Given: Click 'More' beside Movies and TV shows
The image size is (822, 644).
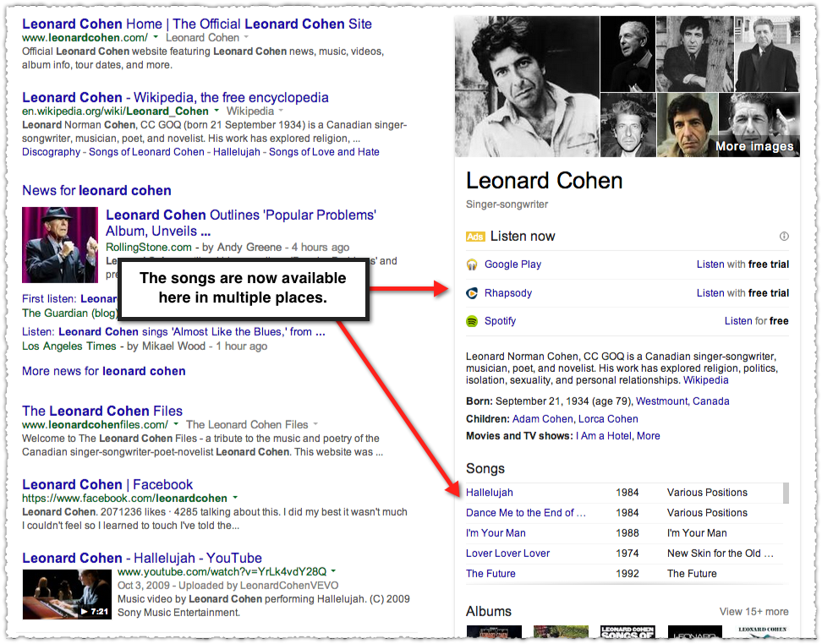Looking at the screenshot, I should 649,436.
